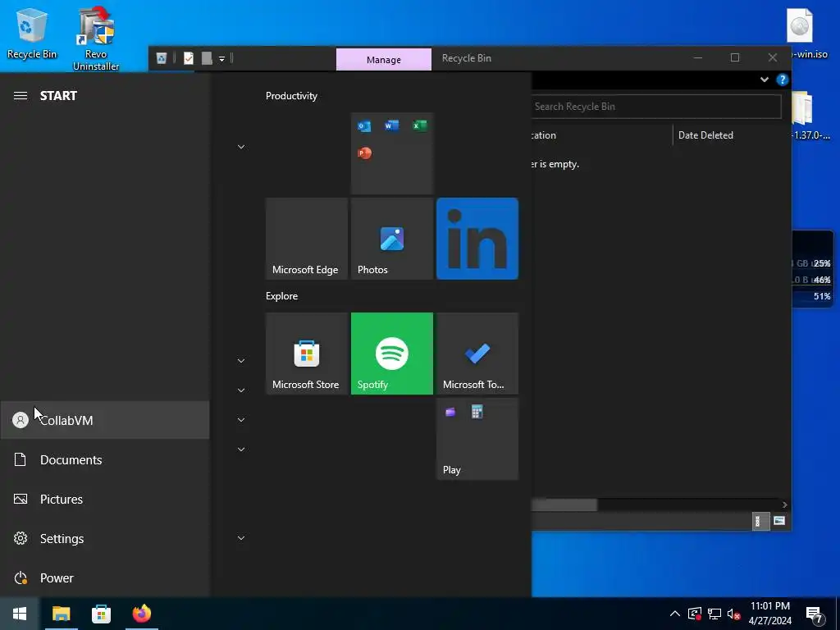Click the Calculator icon inside the Play tile
Image resolution: width=840 pixels, height=630 pixels.
tap(477, 412)
